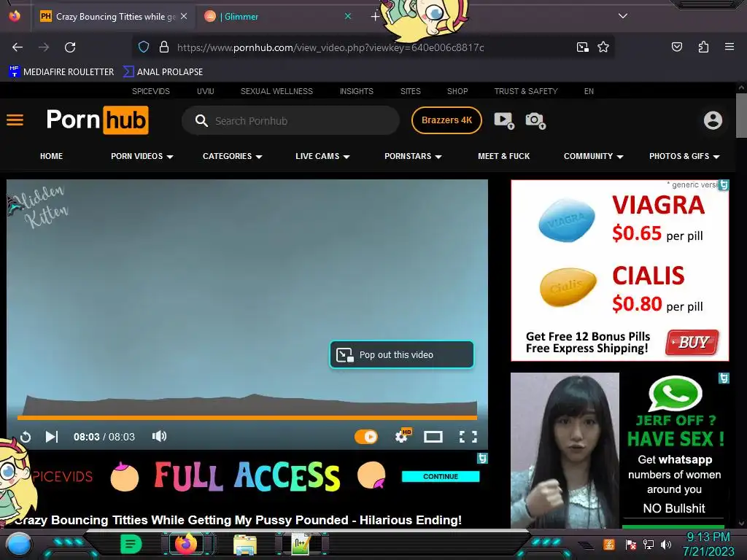Click the Search field on site
The width and height of the screenshot is (747, 560).
click(x=290, y=120)
